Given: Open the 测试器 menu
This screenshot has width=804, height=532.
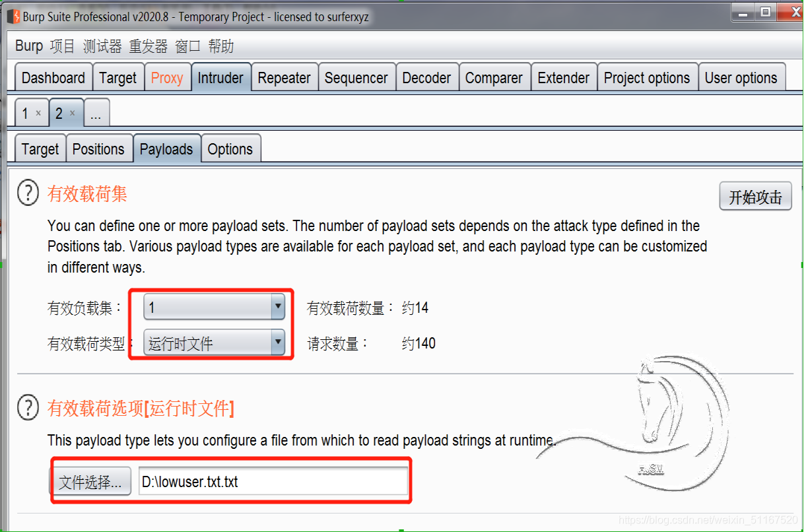Looking at the screenshot, I should (x=102, y=46).
